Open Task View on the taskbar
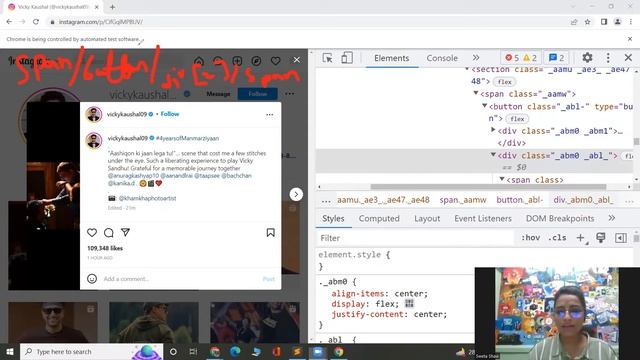 click(193, 351)
